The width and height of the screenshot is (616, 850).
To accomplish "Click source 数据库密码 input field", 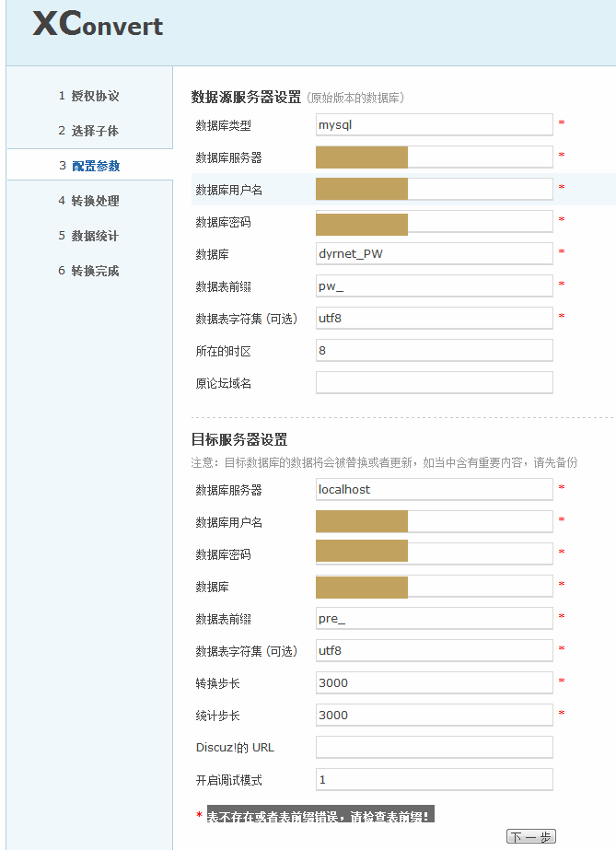I will point(434,221).
